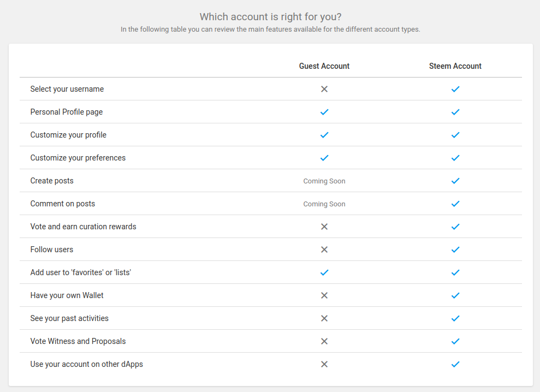This screenshot has height=392, width=540.
Task: Click the X icon for See your past activities
Action: [324, 318]
